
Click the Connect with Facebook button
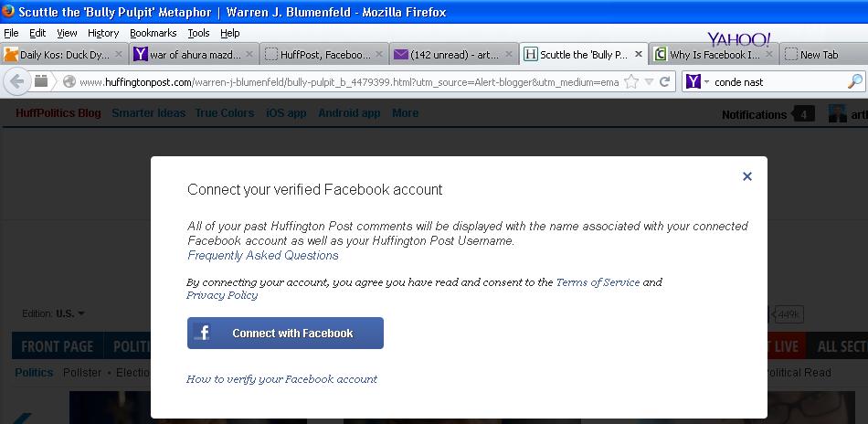pos(285,334)
